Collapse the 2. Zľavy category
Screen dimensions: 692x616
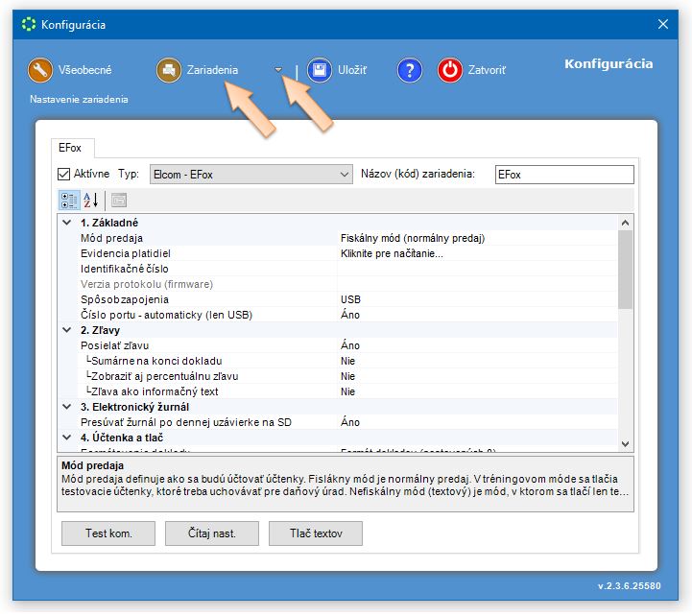[x=66, y=330]
